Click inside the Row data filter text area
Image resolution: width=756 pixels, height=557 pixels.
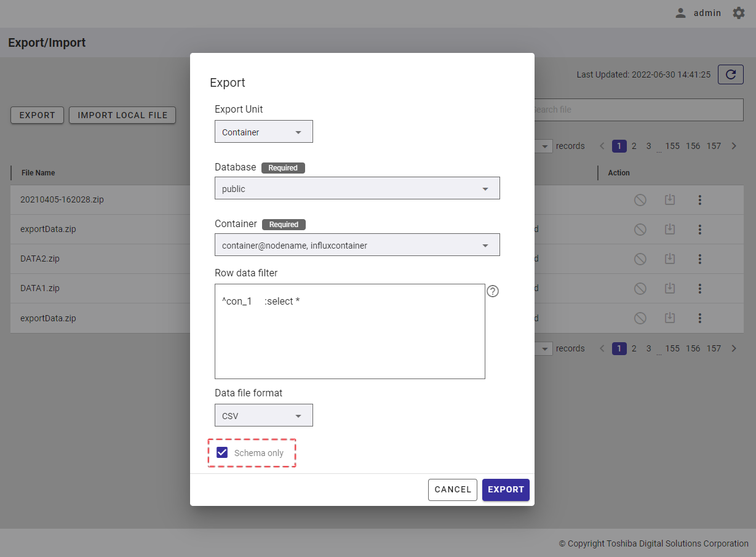tap(349, 339)
